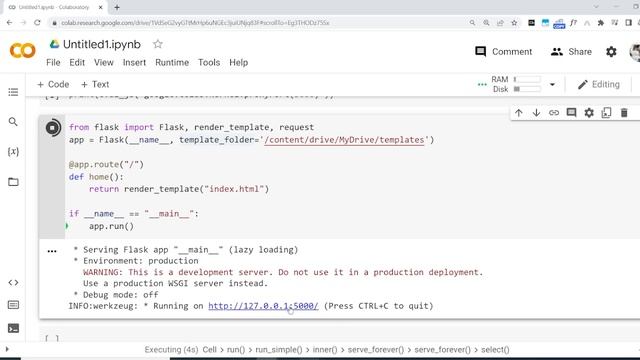Click the browser address bar
This screenshot has width=640, height=360.
[261, 23]
